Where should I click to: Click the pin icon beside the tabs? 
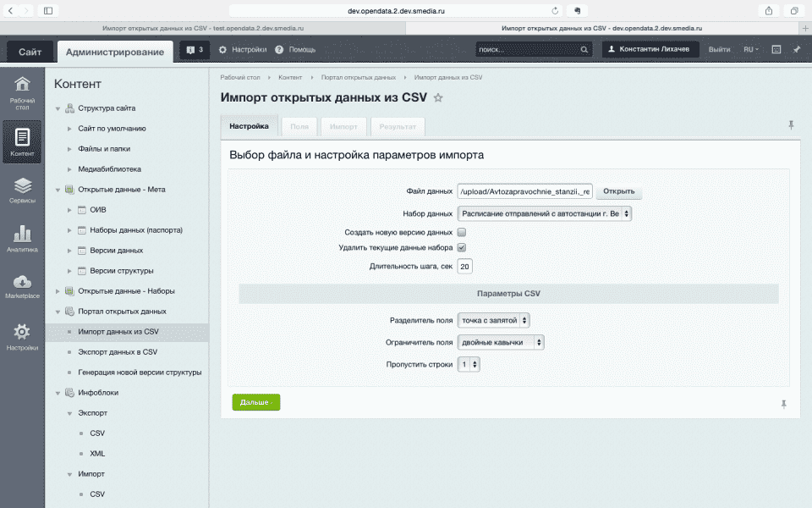click(791, 125)
